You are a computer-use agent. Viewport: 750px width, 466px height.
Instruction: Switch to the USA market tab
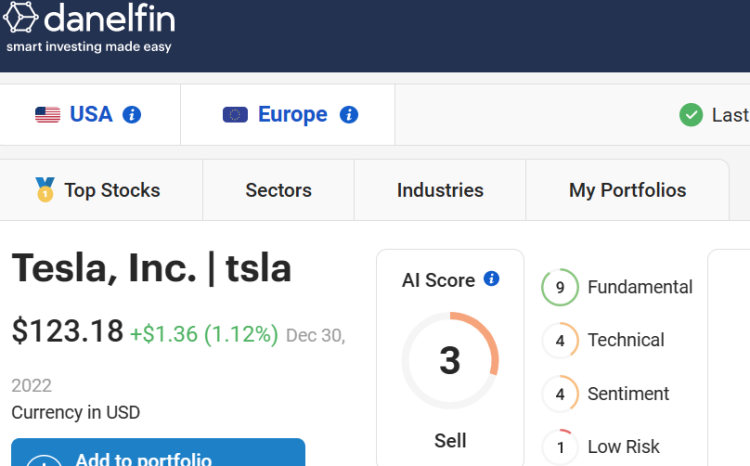[90, 115]
